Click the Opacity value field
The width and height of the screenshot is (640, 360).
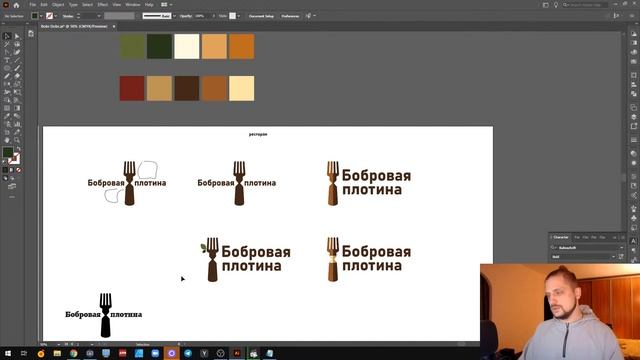[x=201, y=16]
